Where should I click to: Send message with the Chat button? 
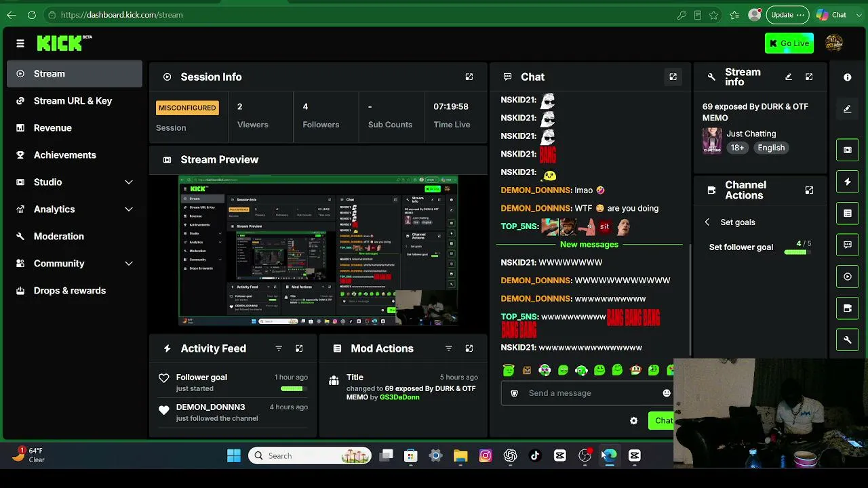point(661,421)
